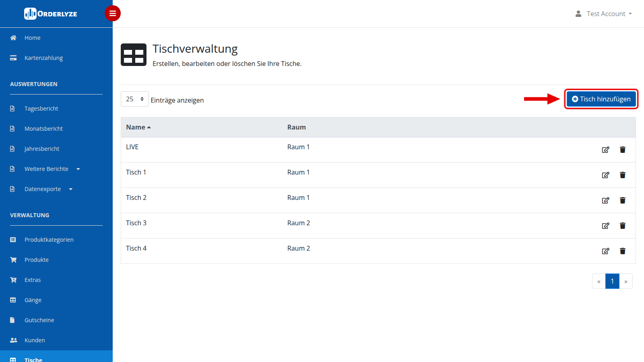Sort table by Raum column header
This screenshot has width=644, height=362.
point(297,127)
